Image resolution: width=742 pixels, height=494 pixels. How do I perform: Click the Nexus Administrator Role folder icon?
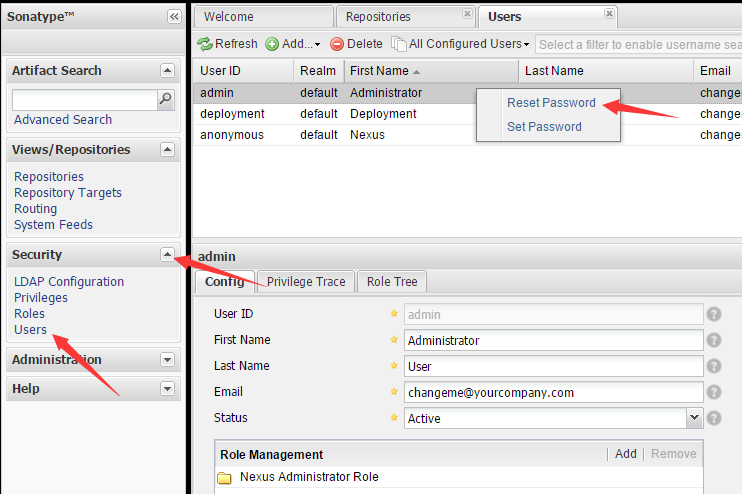224,477
